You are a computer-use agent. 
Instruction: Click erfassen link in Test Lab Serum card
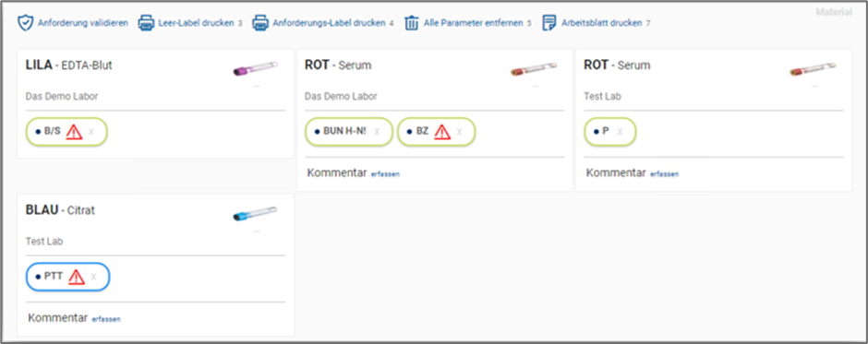pos(664,174)
